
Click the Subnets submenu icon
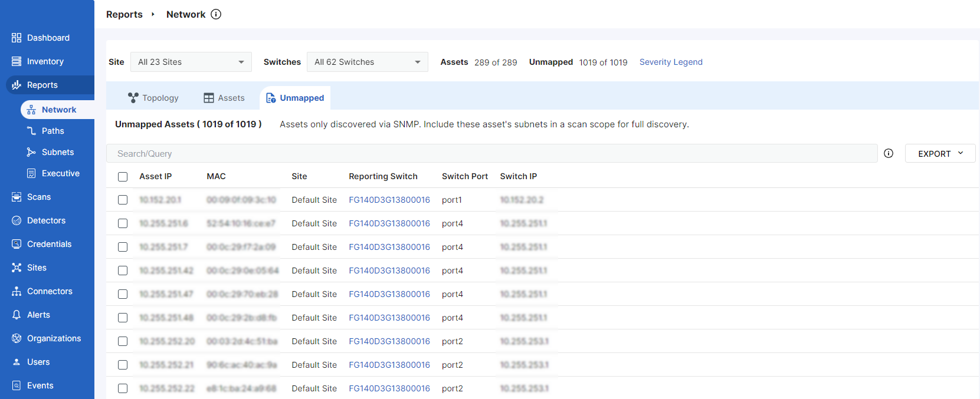tap(31, 152)
